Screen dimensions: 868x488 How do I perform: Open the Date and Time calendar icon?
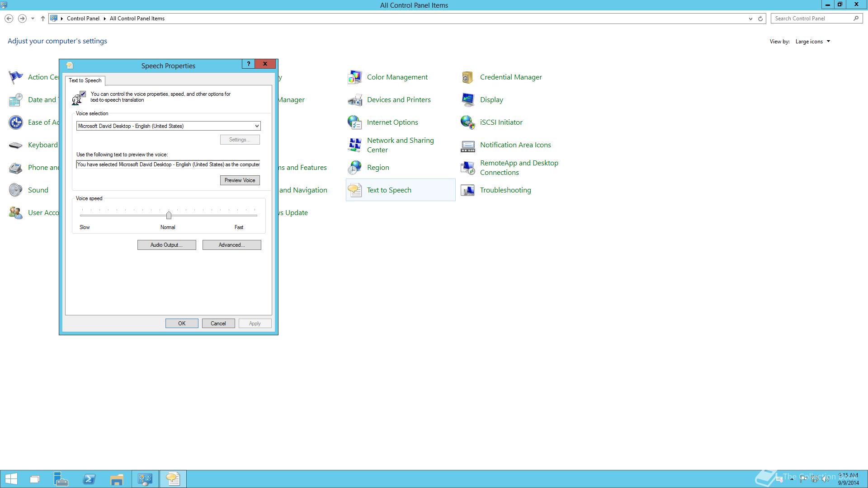(x=16, y=100)
